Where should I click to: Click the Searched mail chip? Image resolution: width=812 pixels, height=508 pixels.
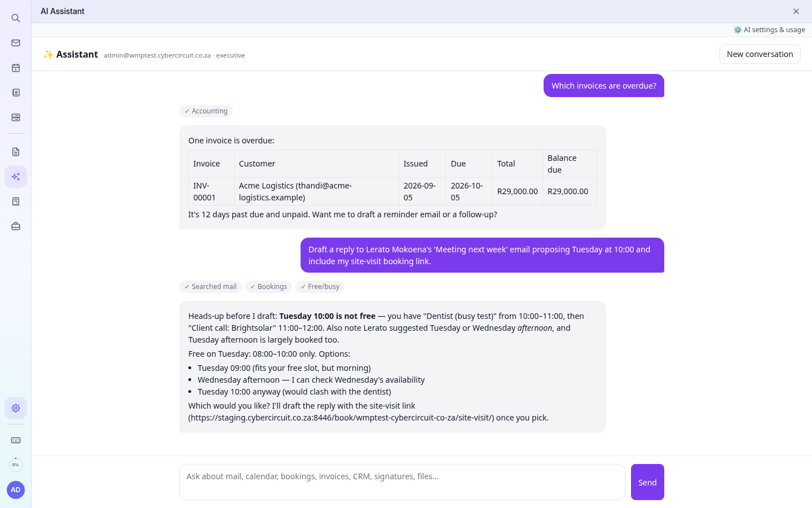point(210,287)
